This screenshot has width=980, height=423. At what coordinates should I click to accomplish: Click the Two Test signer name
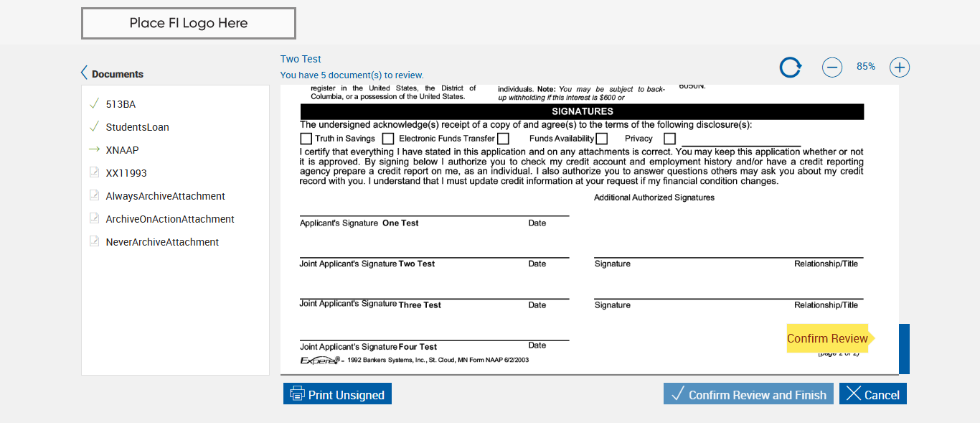[301, 59]
